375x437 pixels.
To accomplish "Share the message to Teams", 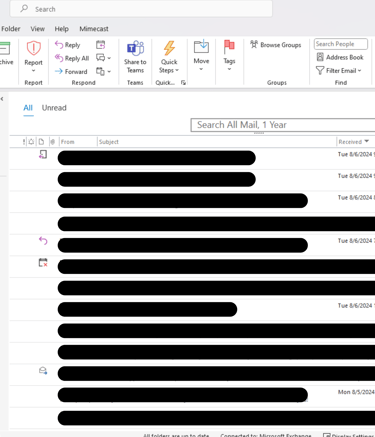I will (135, 57).
